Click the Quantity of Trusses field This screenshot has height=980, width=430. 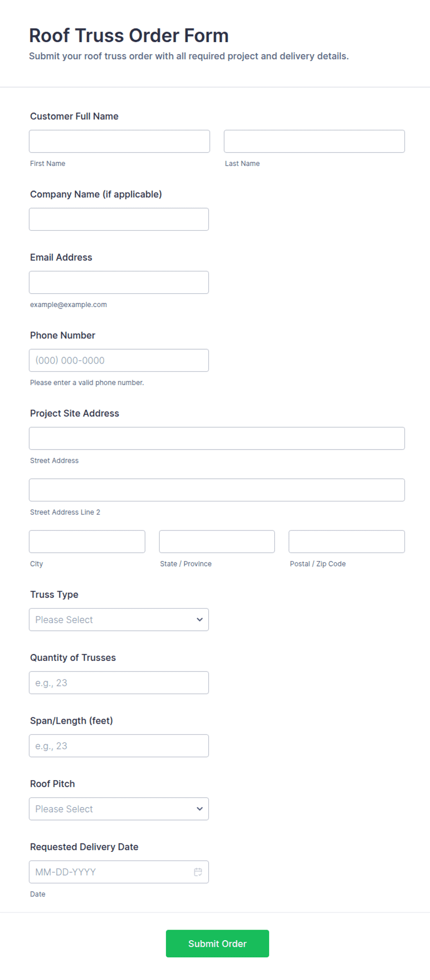click(x=119, y=682)
